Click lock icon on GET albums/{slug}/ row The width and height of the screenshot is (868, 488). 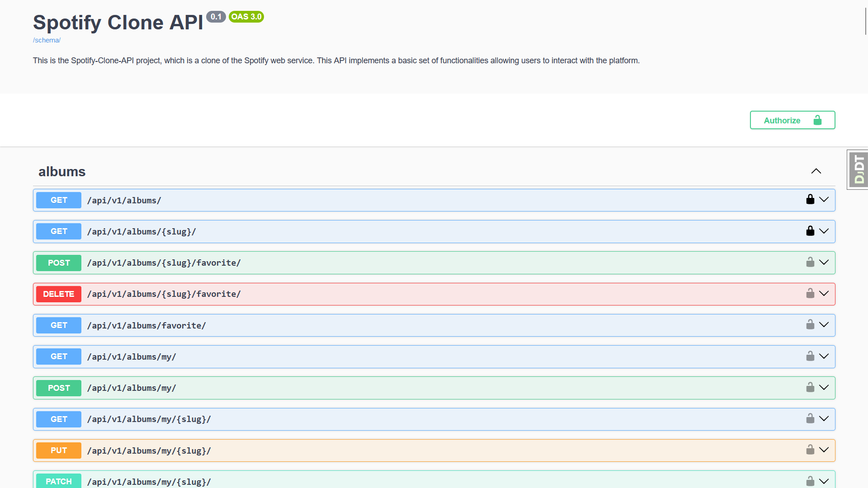coord(810,231)
